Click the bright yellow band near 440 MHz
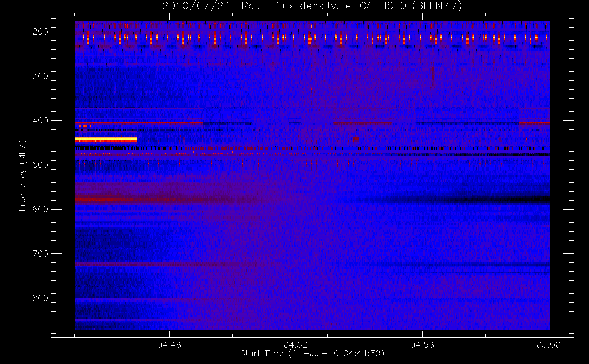 pyautogui.click(x=106, y=139)
